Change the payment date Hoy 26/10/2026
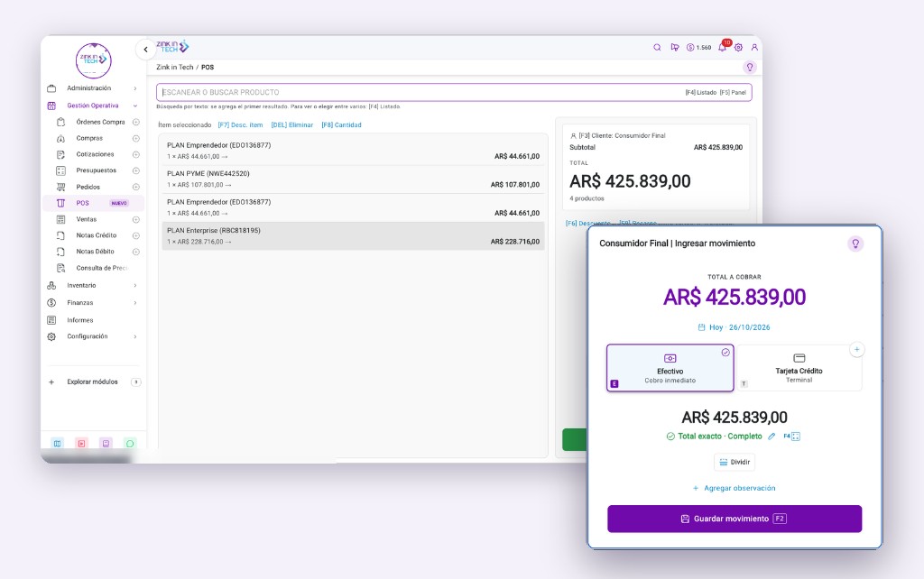 tap(735, 327)
